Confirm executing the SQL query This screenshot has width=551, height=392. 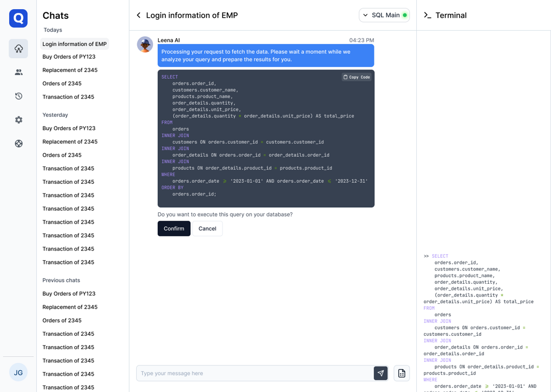[x=174, y=229]
